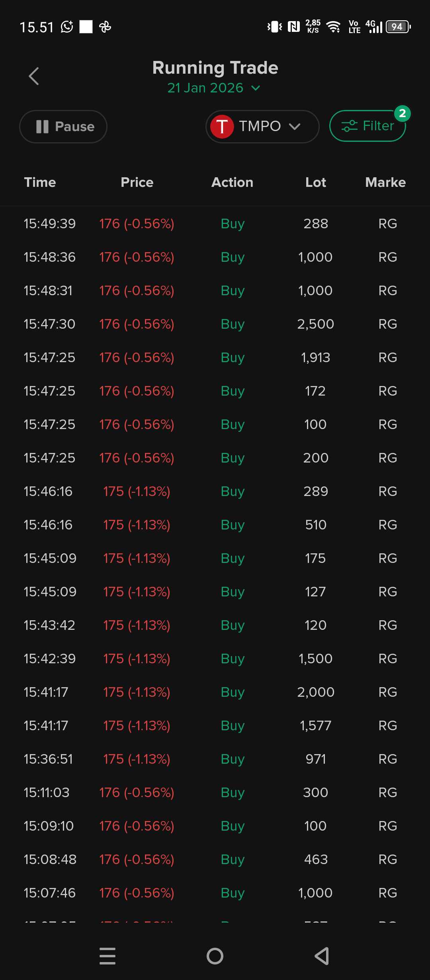Tap the red TMPO stock logo

tap(222, 126)
